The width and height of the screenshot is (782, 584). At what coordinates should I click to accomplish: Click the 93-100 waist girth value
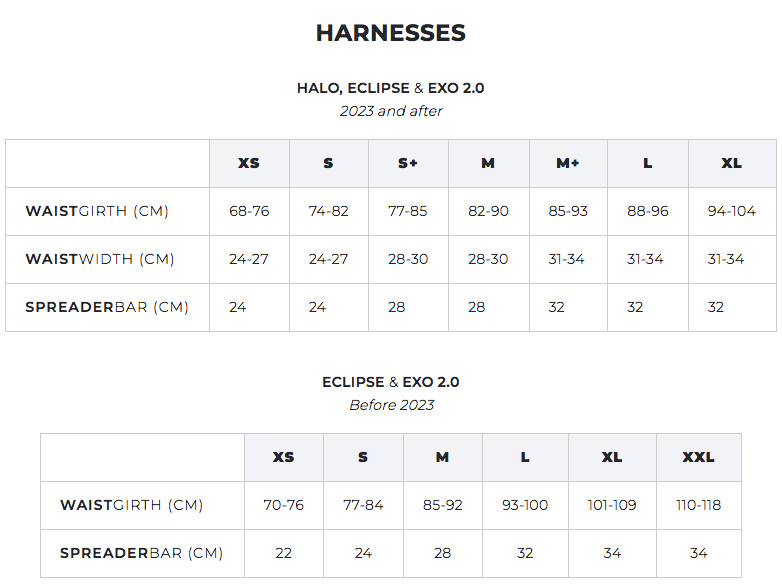click(525, 505)
